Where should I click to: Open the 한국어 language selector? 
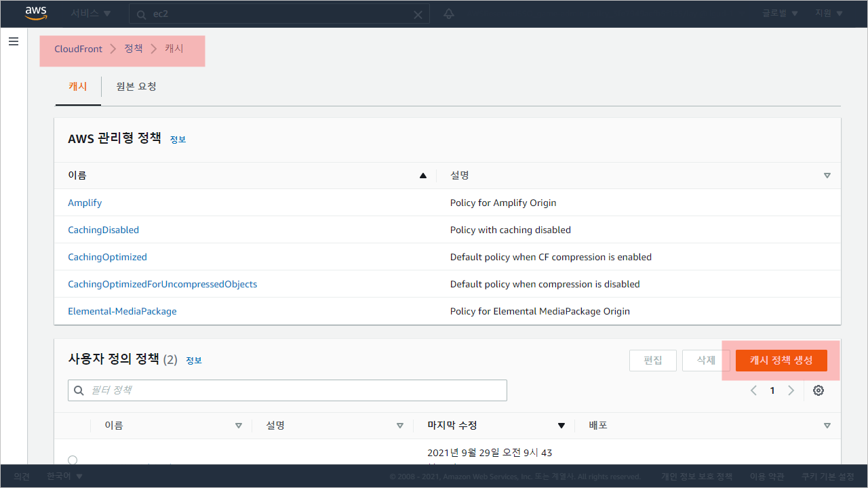pyautogui.click(x=65, y=476)
